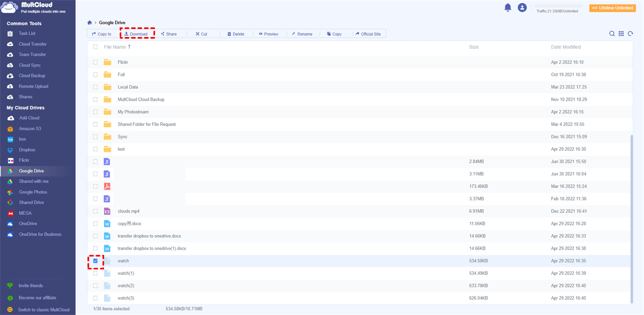
Task: Sort by the Date Modified column header
Action: tap(566, 47)
